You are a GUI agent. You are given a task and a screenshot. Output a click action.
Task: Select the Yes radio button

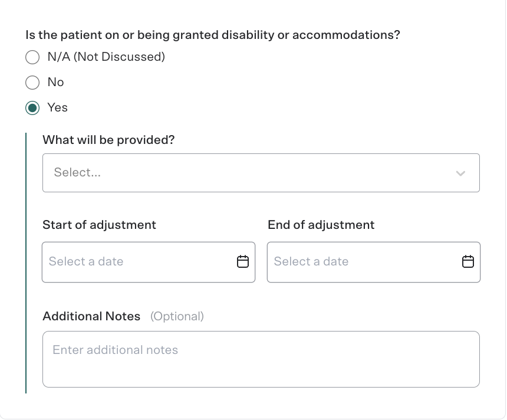pyautogui.click(x=32, y=108)
